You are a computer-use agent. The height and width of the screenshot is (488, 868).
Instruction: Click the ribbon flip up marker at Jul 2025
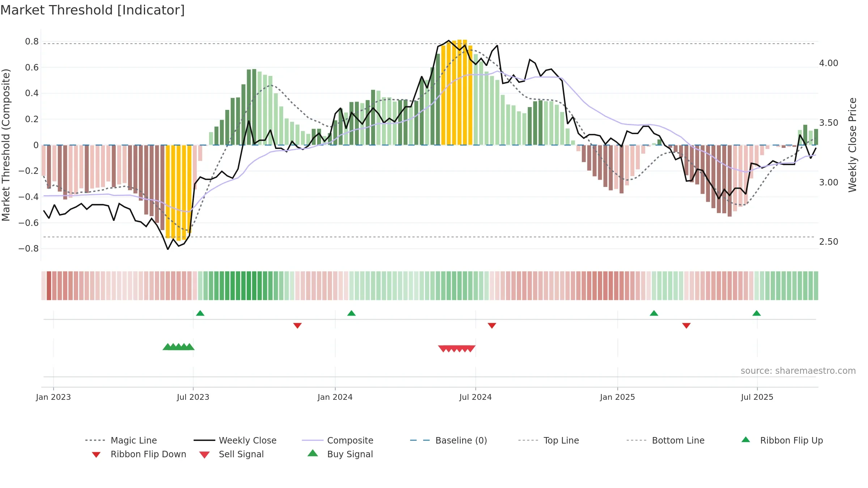[x=757, y=313]
